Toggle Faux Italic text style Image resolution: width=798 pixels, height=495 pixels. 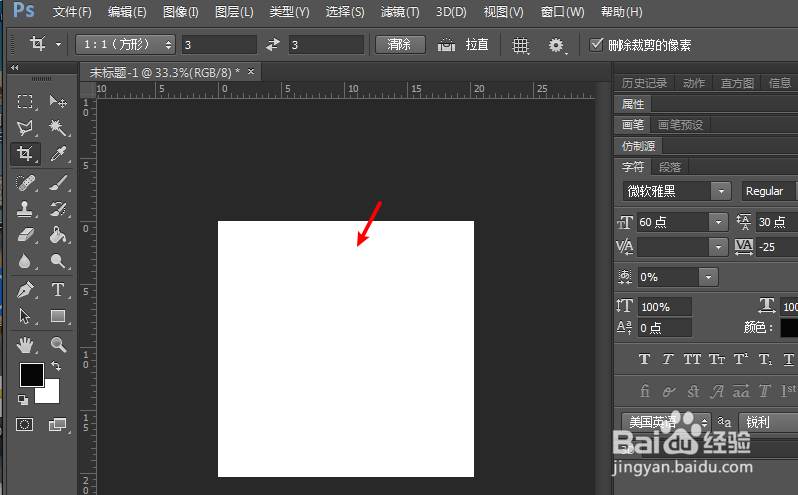point(668,359)
